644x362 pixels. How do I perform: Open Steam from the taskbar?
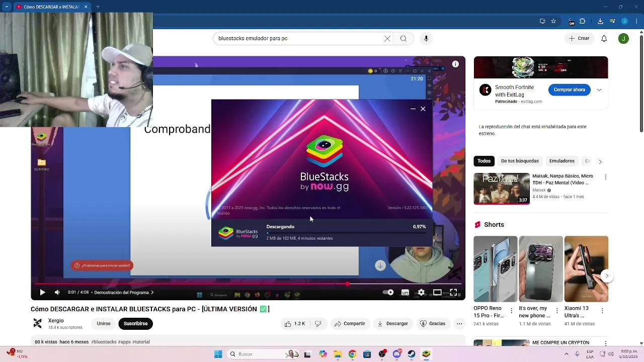412,354
